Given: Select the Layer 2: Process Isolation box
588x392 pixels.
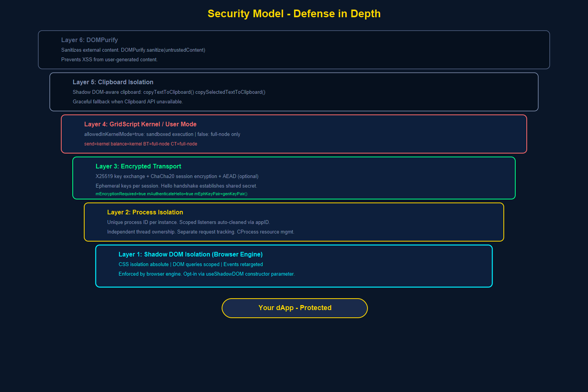Looking at the screenshot, I should [294, 222].
